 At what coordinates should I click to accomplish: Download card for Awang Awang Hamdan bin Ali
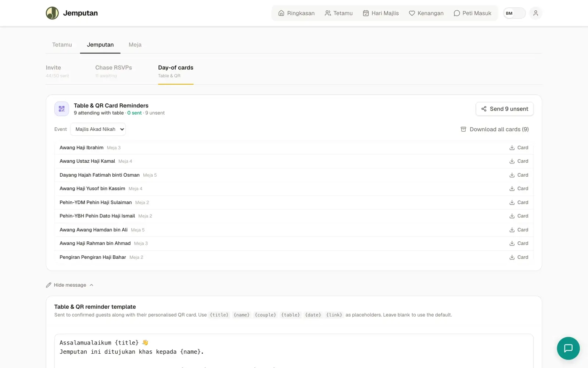click(519, 230)
